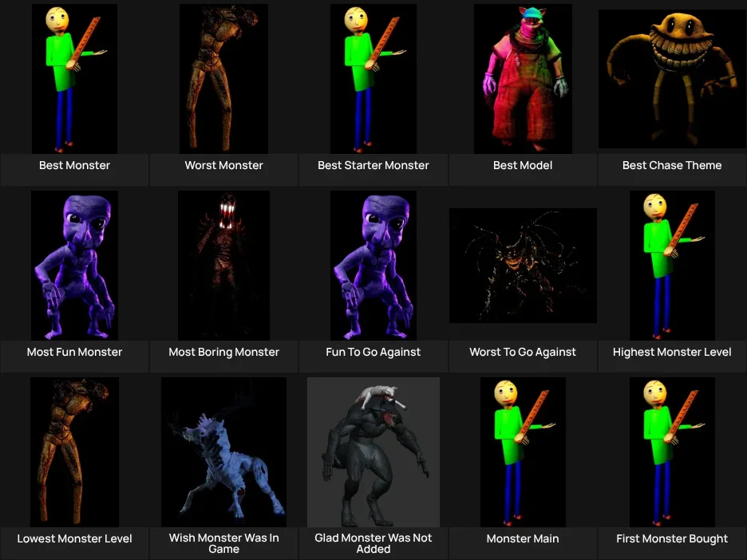Select the image above Worst Monster
Viewport: 747px width, 560px height.
tap(223, 78)
